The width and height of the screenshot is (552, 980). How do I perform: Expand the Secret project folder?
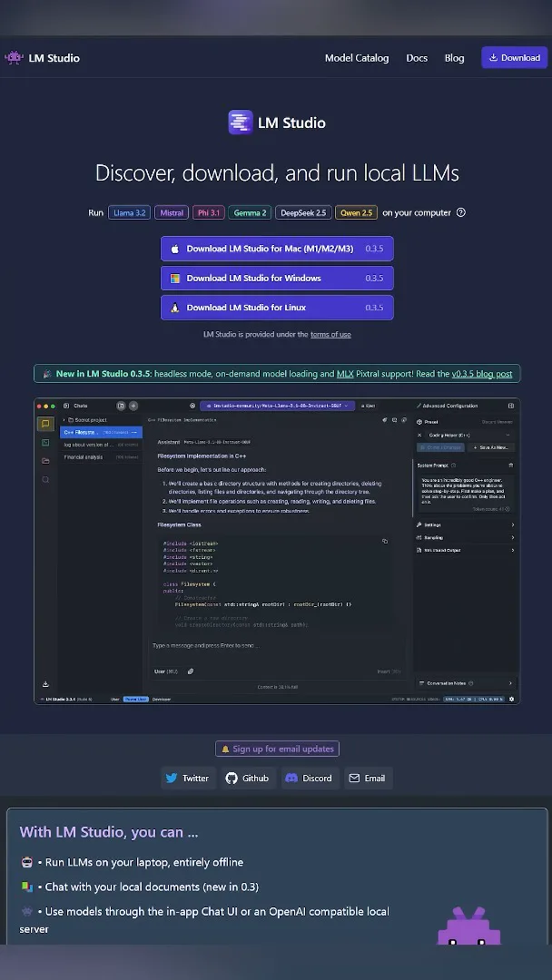[x=84, y=419]
